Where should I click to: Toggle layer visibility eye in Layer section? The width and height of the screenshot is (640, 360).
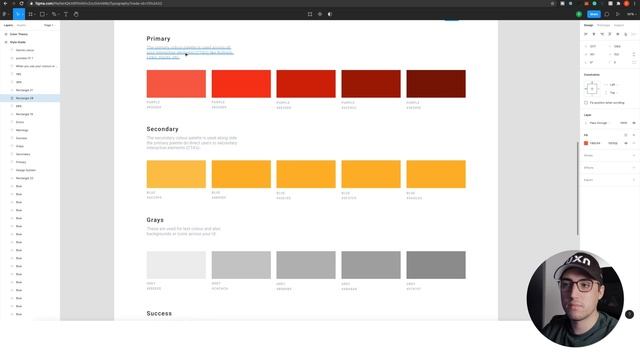pyautogui.click(x=634, y=123)
